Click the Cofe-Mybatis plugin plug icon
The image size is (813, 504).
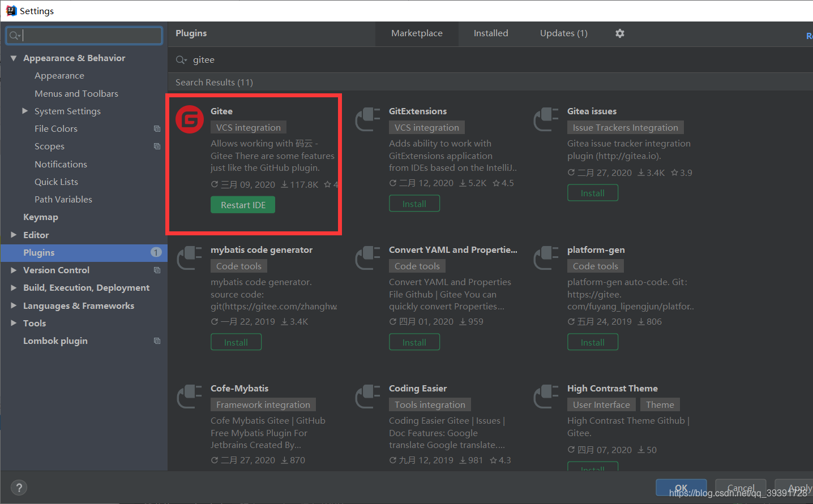190,397
